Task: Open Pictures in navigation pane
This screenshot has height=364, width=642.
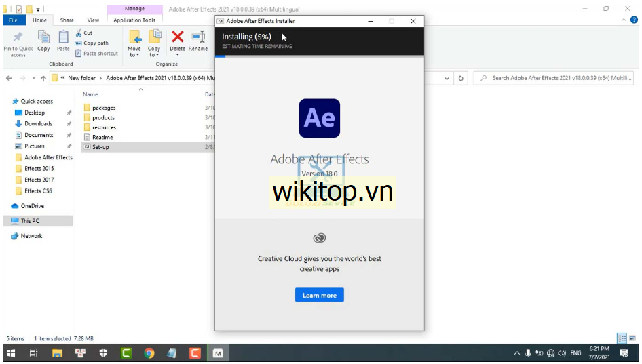Action: click(34, 146)
